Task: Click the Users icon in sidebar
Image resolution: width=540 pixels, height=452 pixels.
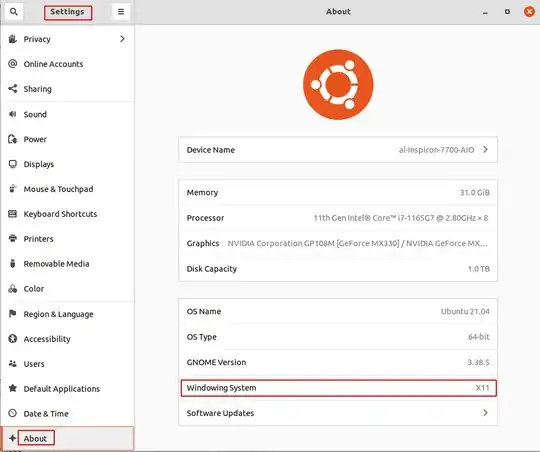Action: (13, 363)
